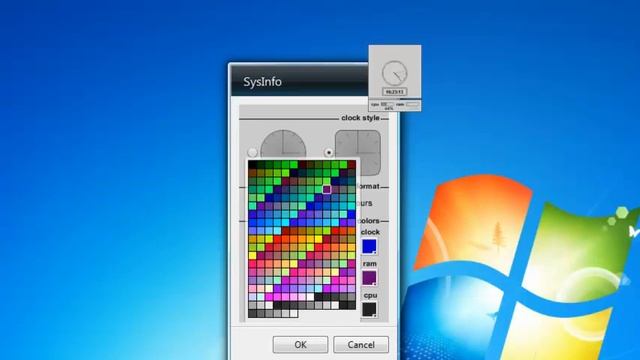The height and width of the screenshot is (360, 640).
Task: Click the SysInfo dialog title
Action: click(x=262, y=82)
